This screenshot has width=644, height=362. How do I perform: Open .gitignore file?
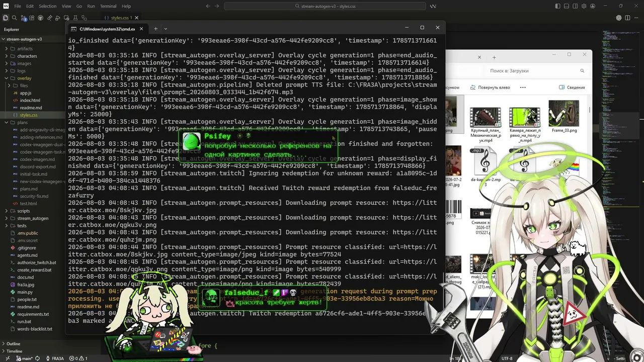point(33,248)
